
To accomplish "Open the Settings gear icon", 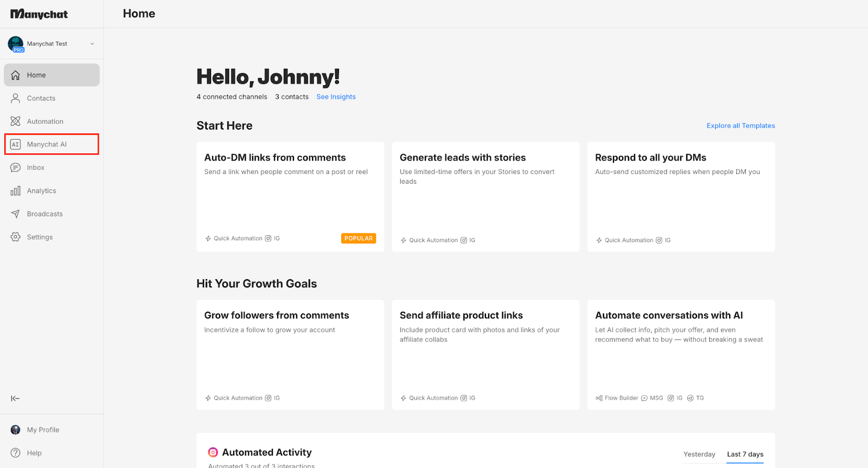I will pyautogui.click(x=16, y=237).
